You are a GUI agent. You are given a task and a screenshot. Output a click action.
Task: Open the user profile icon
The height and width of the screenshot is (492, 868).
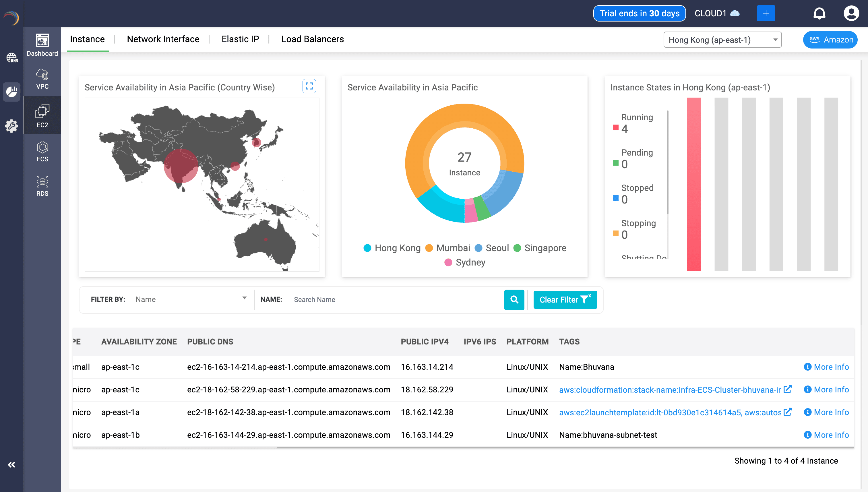[x=850, y=13]
